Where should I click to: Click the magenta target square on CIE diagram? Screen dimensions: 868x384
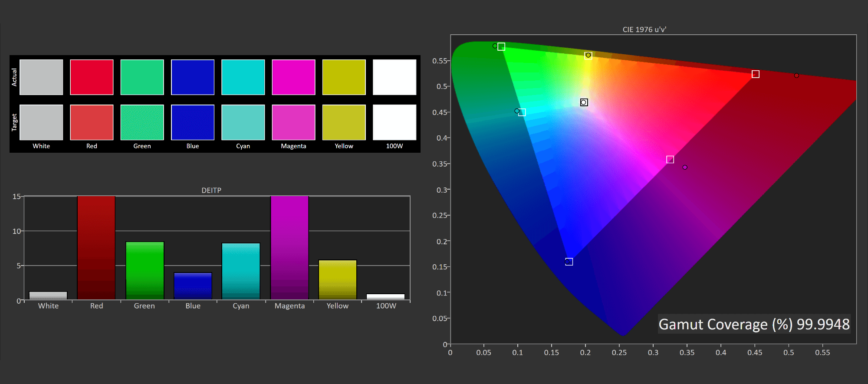[x=670, y=160]
